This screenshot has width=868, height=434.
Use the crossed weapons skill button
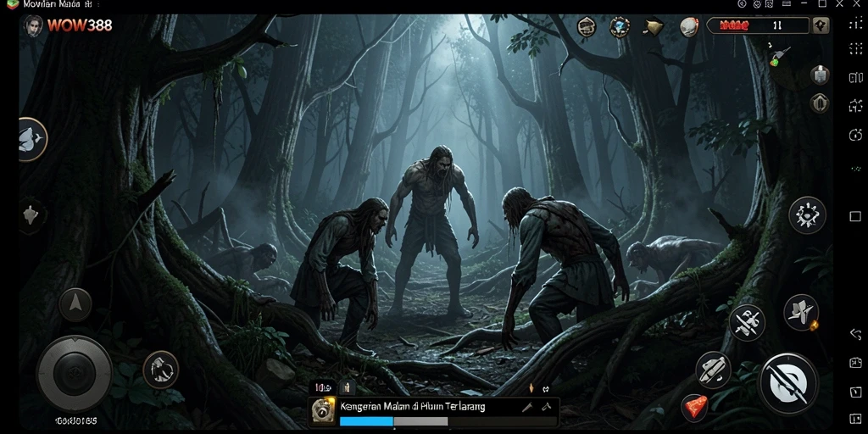click(x=747, y=323)
